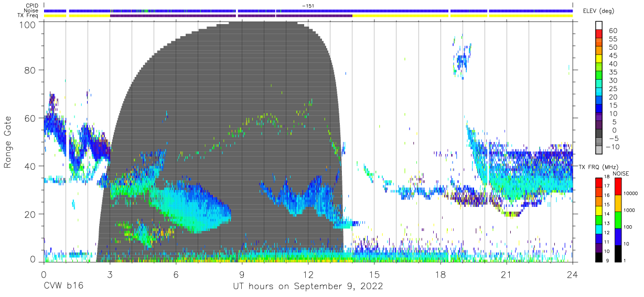Click the 50 label on elevation colorbar

614,48
